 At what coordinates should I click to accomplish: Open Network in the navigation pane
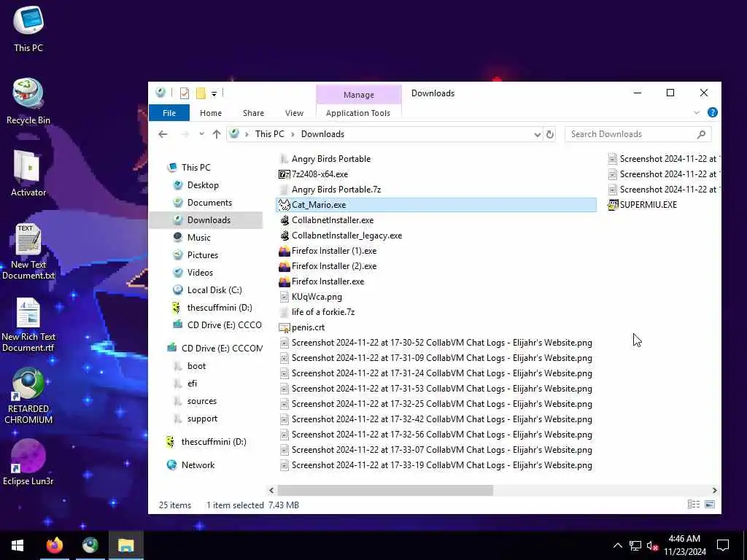coord(198,465)
